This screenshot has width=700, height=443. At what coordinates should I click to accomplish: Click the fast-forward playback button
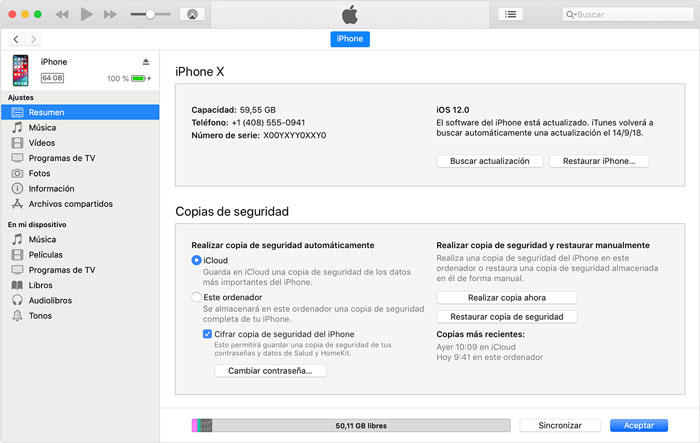click(x=110, y=15)
